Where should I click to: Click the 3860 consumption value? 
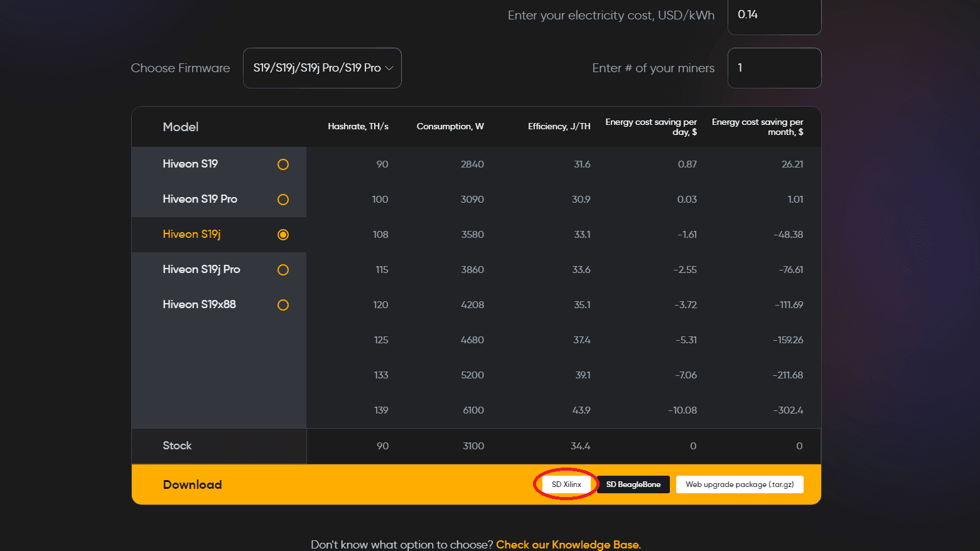point(472,269)
